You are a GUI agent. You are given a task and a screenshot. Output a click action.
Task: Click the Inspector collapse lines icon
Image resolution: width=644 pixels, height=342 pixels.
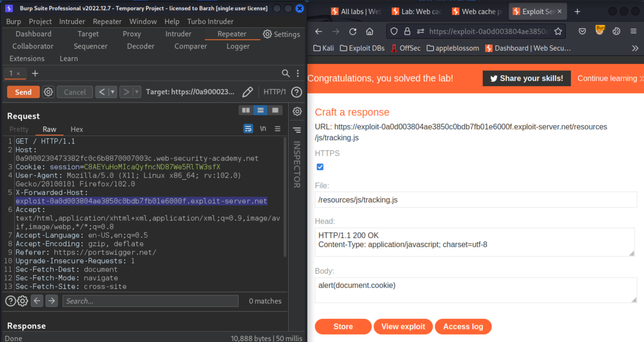pos(297,130)
